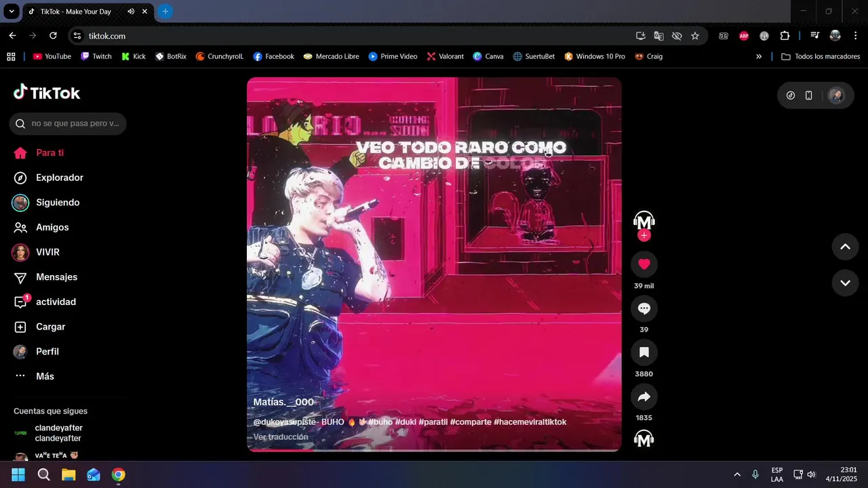The width and height of the screenshot is (868, 488).
Task: Click Ver traducción under caption
Action: coord(281,437)
